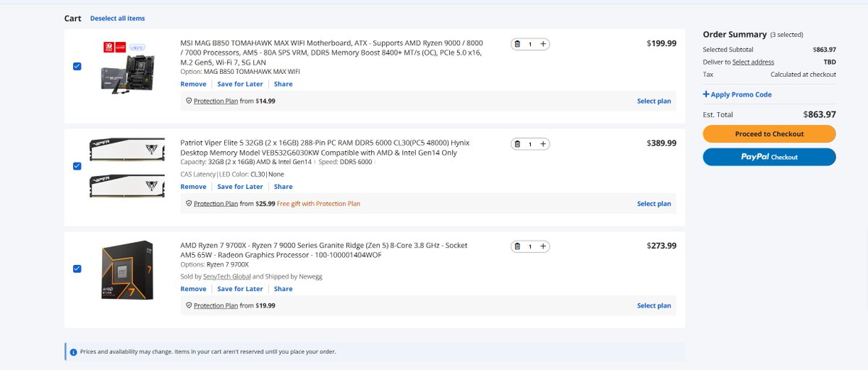Click the $389.99 RAM price
This screenshot has height=370, width=868.
(662, 143)
